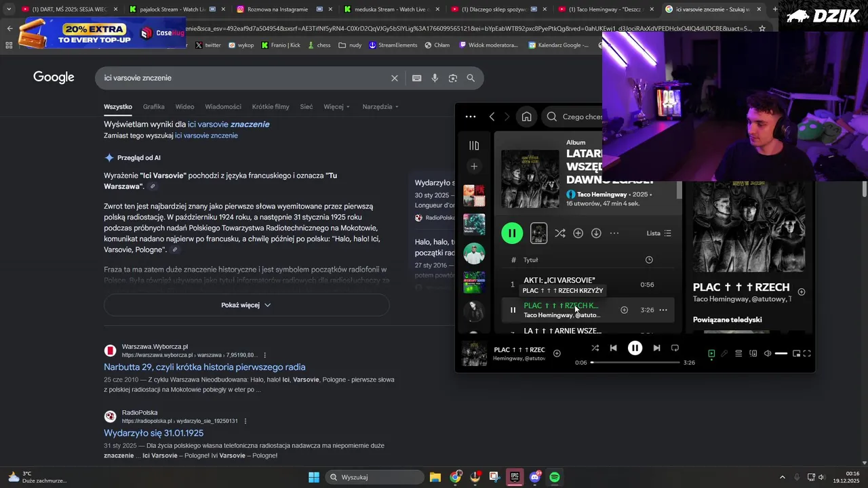Open album more-options dots beside download icon

coord(614,233)
